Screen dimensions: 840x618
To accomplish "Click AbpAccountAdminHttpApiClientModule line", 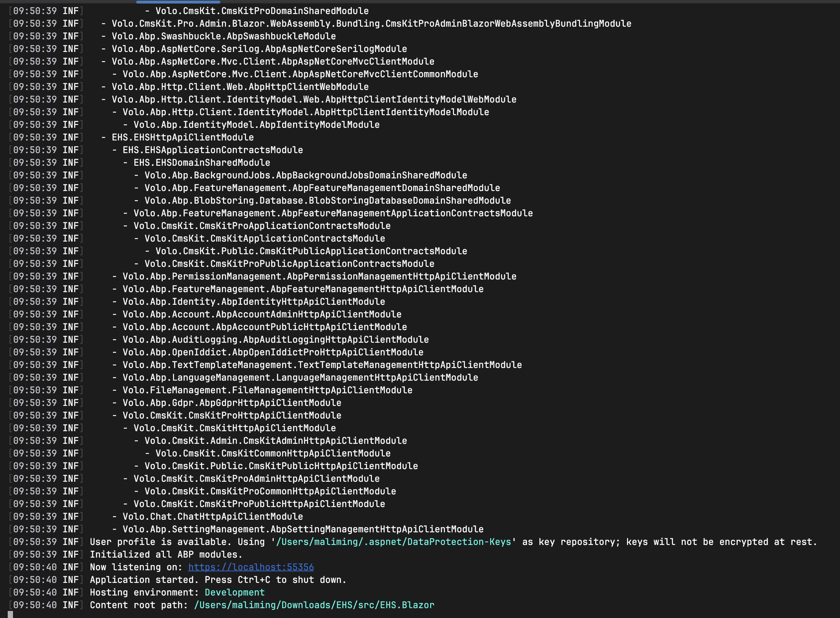I will coord(262,314).
